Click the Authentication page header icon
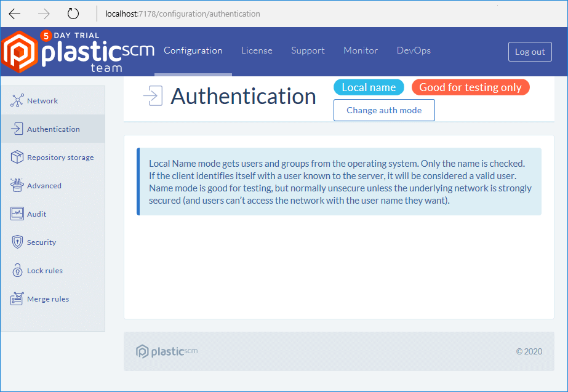Image resolution: width=568 pixels, height=392 pixels. click(x=153, y=96)
